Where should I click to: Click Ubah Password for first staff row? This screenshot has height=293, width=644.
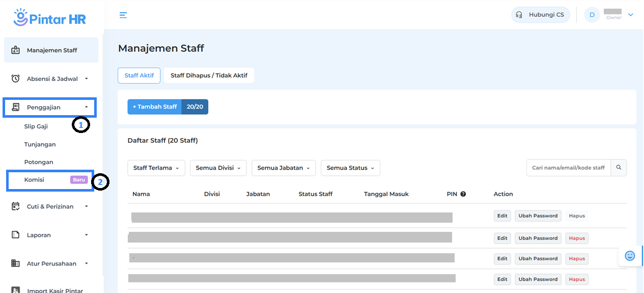click(538, 216)
